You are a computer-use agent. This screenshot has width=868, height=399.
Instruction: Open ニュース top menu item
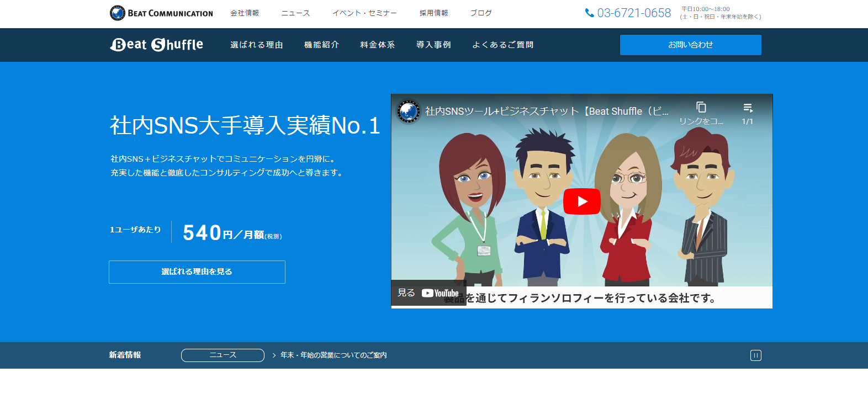click(295, 13)
